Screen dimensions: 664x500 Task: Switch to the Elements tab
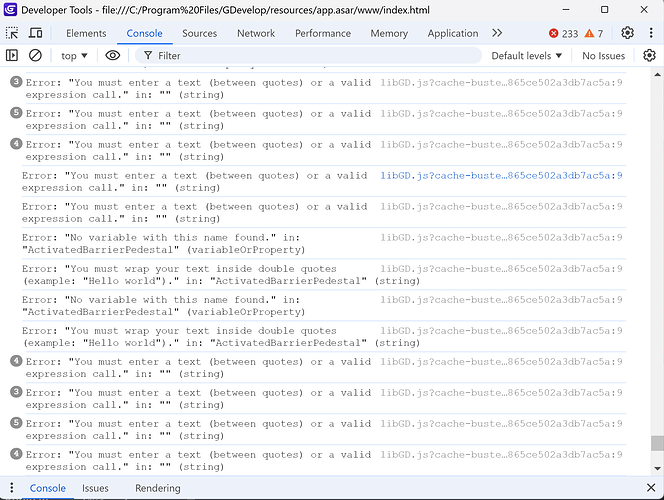coord(86,33)
